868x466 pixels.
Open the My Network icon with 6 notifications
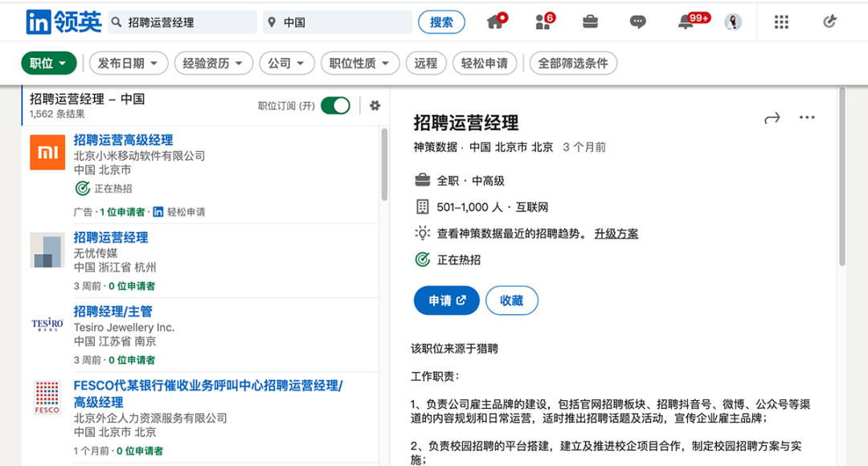(543, 22)
